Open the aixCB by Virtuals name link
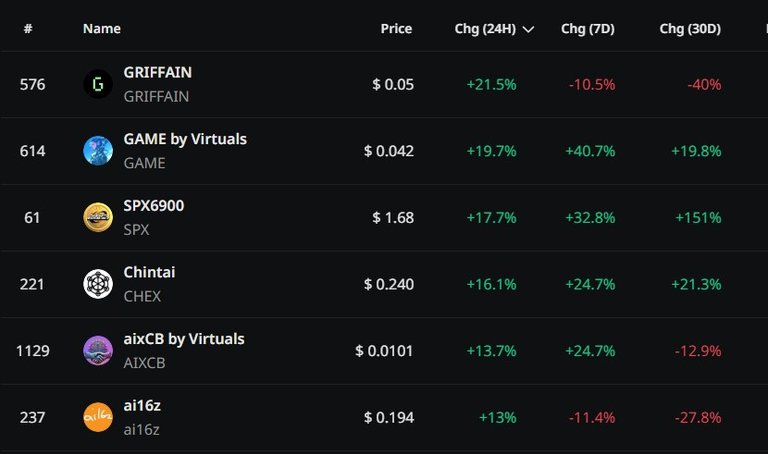The image size is (768, 454). (x=184, y=339)
